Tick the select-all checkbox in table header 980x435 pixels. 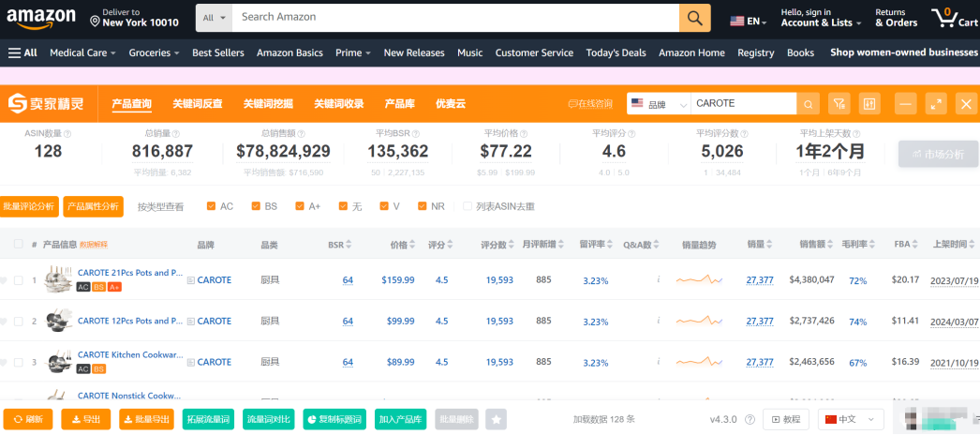(18, 245)
